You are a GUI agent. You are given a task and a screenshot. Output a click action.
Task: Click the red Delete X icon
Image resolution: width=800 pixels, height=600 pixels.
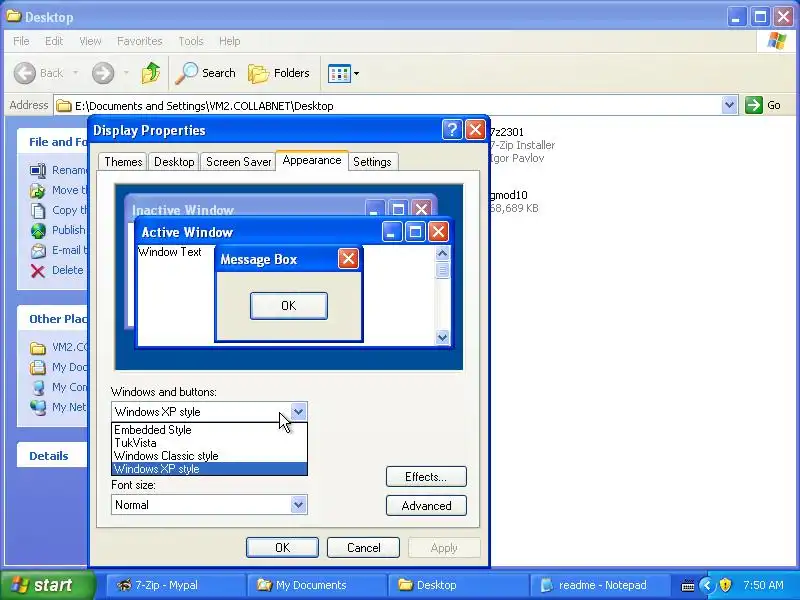click(38, 270)
